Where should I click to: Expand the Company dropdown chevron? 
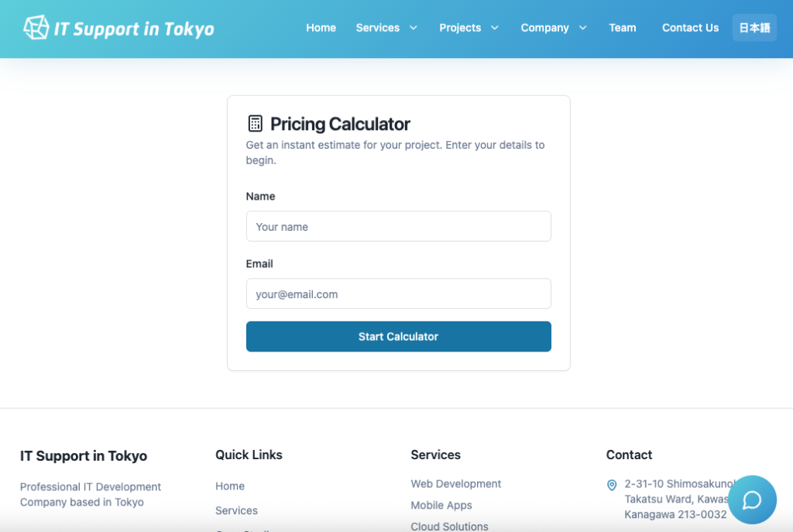582,28
